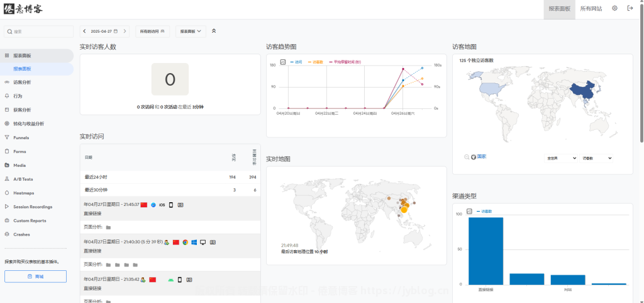
Task: Toggle the 平均停留时间 legend series
Action: [348, 62]
